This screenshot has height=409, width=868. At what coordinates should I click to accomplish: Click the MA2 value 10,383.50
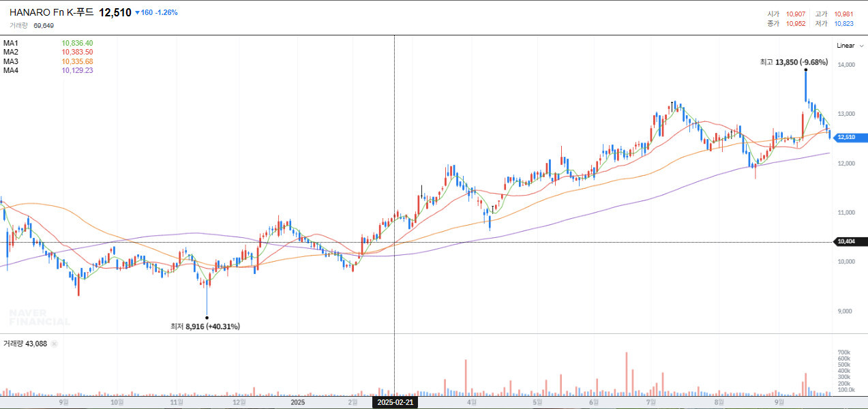pos(77,52)
